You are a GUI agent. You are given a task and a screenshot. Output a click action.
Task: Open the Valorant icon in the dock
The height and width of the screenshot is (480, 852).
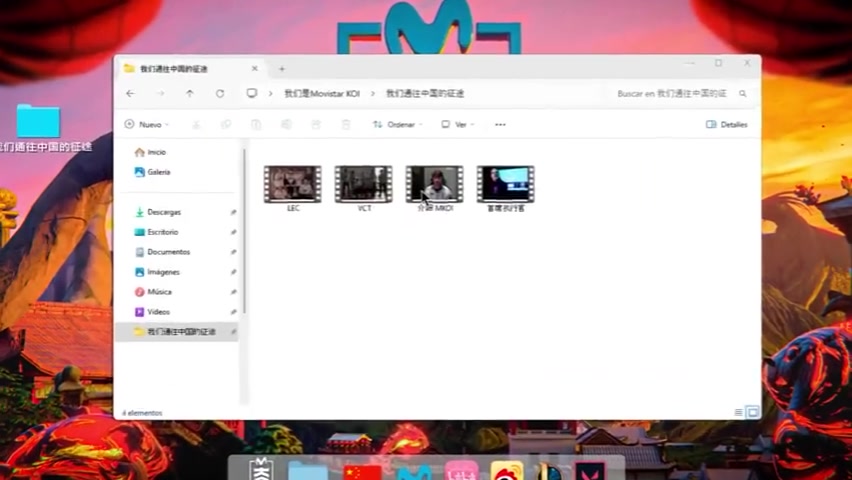pyautogui.click(x=590, y=472)
